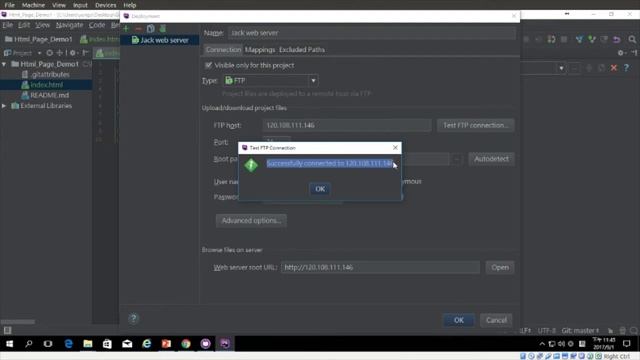
Task: Add a new deployment server with the plus icon
Action: [x=126, y=29]
